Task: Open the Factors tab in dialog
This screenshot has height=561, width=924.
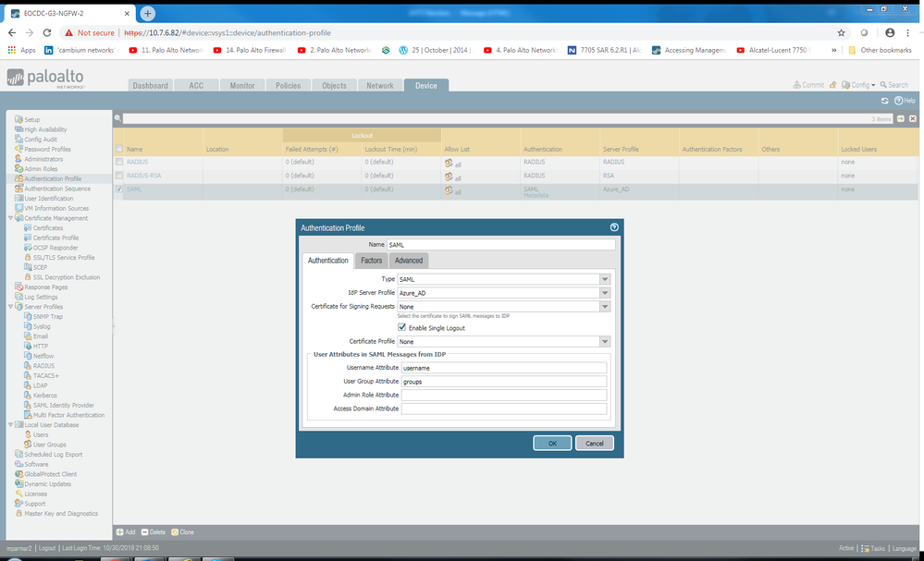Action: pos(371,261)
